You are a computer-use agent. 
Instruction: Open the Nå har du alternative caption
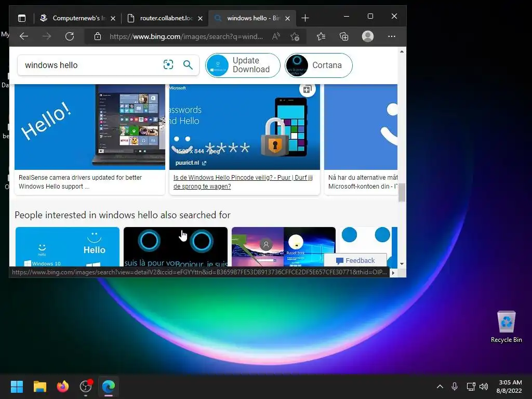click(363, 182)
